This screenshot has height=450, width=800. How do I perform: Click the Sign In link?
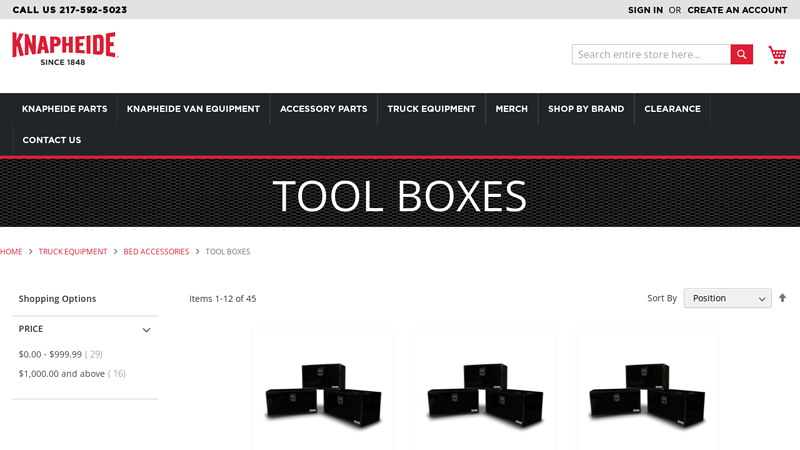(x=645, y=10)
